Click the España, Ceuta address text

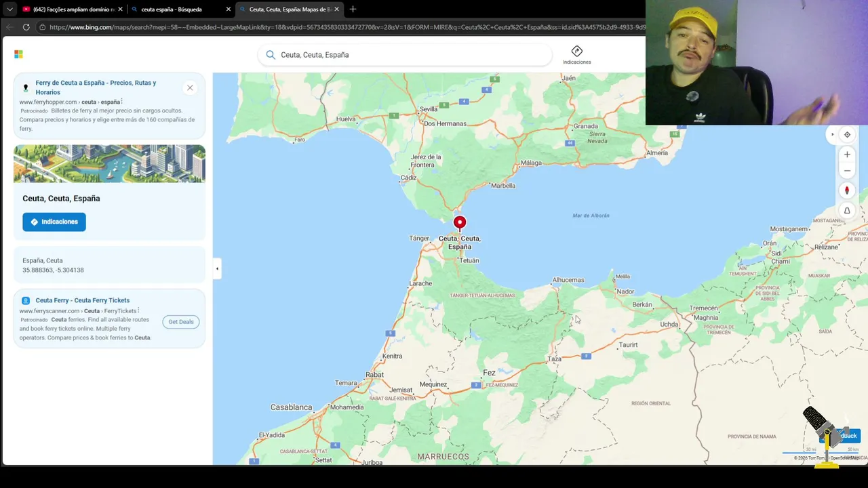coord(43,260)
